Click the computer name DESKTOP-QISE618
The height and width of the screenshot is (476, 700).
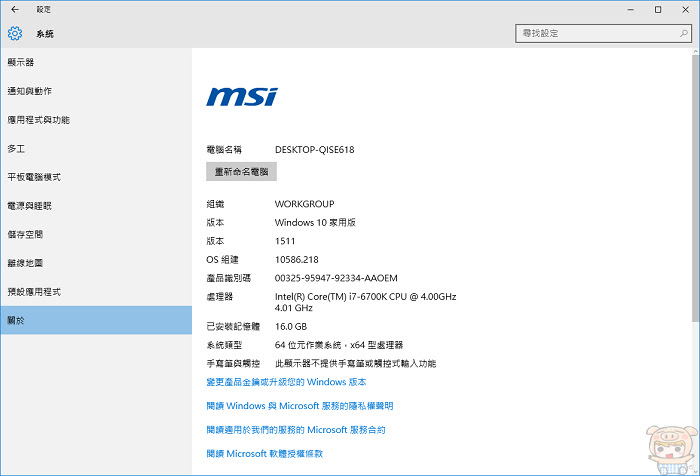315,150
